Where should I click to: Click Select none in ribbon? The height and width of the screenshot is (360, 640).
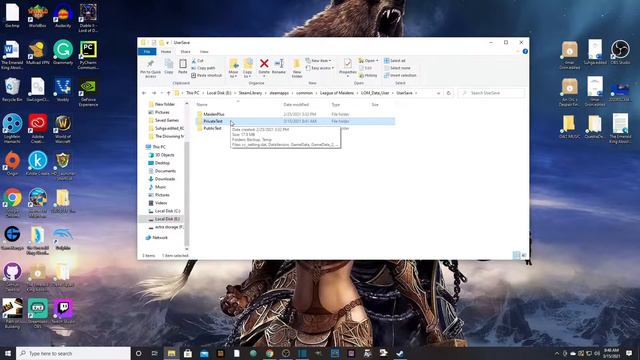397,68
